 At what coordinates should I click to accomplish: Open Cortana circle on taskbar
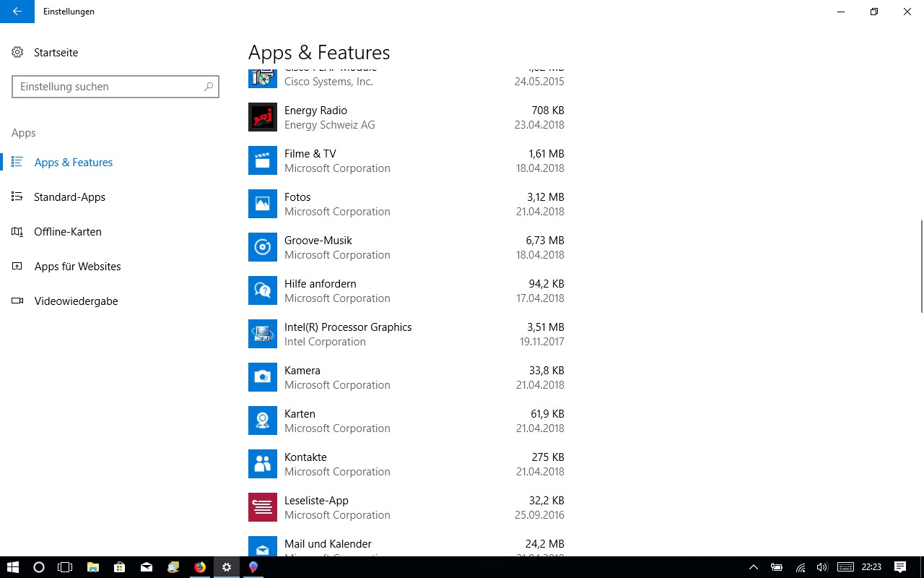point(39,567)
